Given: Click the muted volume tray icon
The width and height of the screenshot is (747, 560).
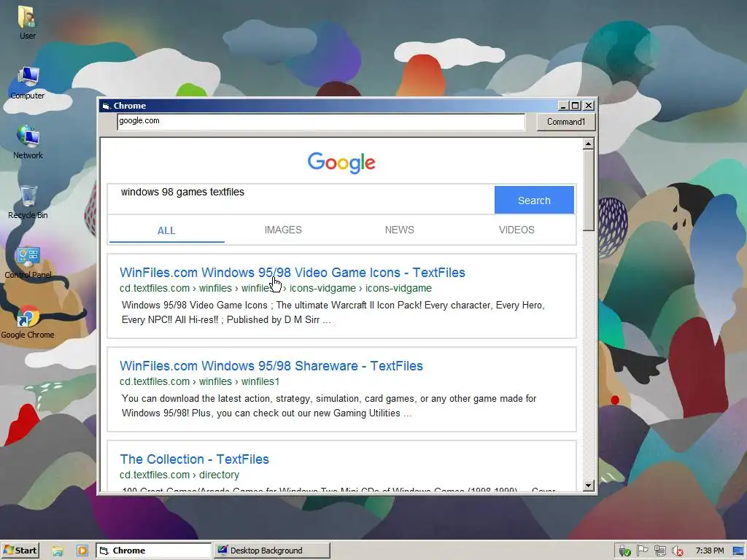Looking at the screenshot, I should (678, 551).
